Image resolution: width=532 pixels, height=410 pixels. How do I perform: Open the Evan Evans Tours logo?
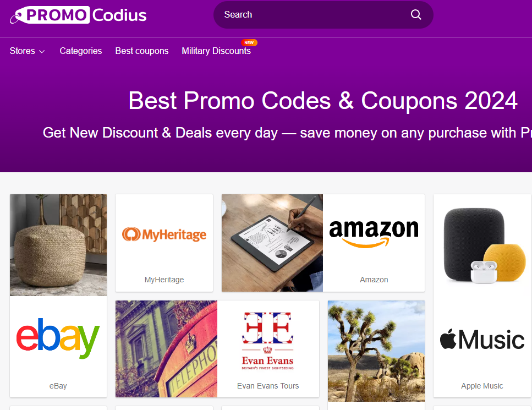tap(268, 341)
